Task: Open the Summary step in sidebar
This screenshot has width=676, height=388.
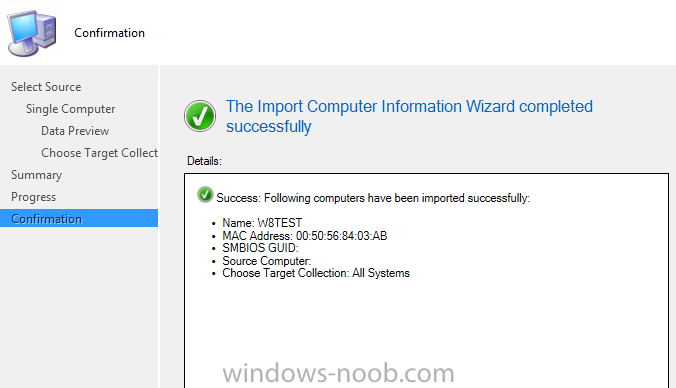Action: tap(37, 175)
